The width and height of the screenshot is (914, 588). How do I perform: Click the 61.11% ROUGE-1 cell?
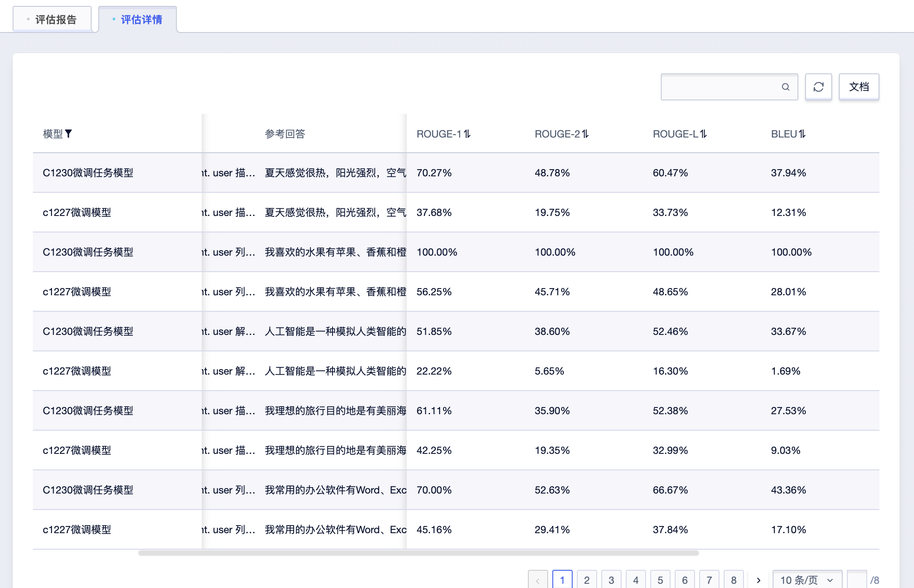pos(434,410)
